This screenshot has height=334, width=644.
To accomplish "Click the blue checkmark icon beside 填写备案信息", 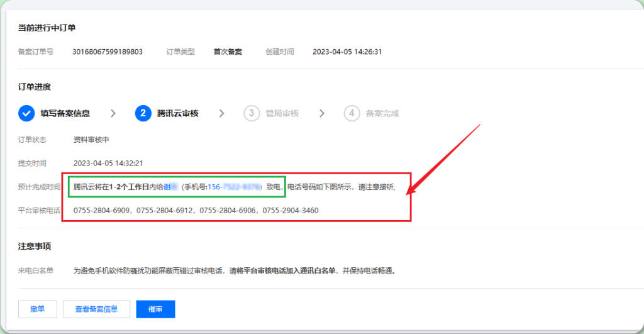I will [26, 113].
